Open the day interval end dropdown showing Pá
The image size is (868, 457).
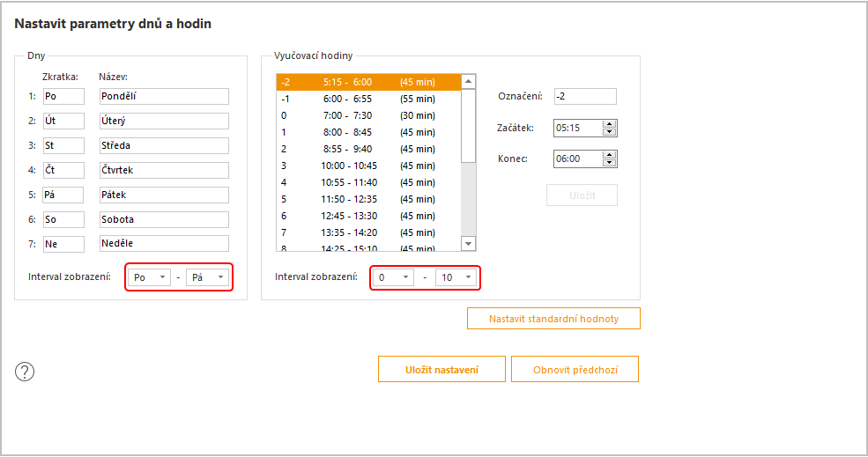208,277
